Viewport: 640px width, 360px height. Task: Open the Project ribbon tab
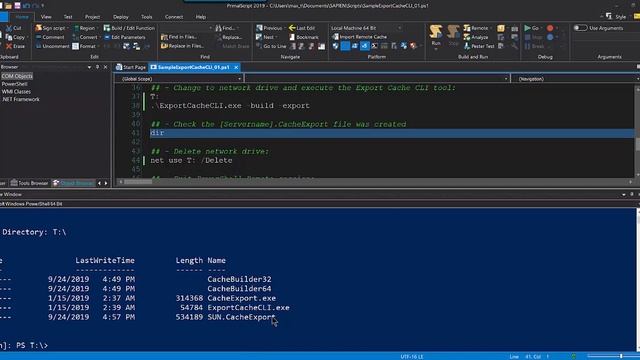point(92,17)
